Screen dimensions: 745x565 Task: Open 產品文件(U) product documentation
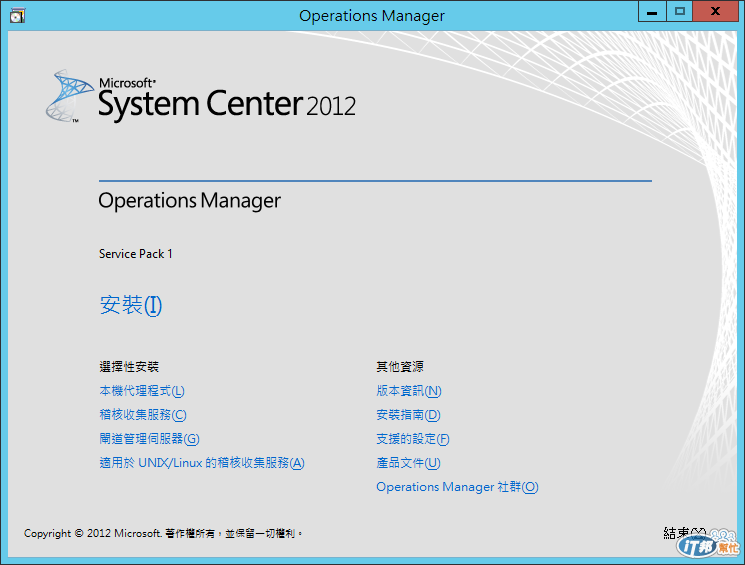(408, 463)
